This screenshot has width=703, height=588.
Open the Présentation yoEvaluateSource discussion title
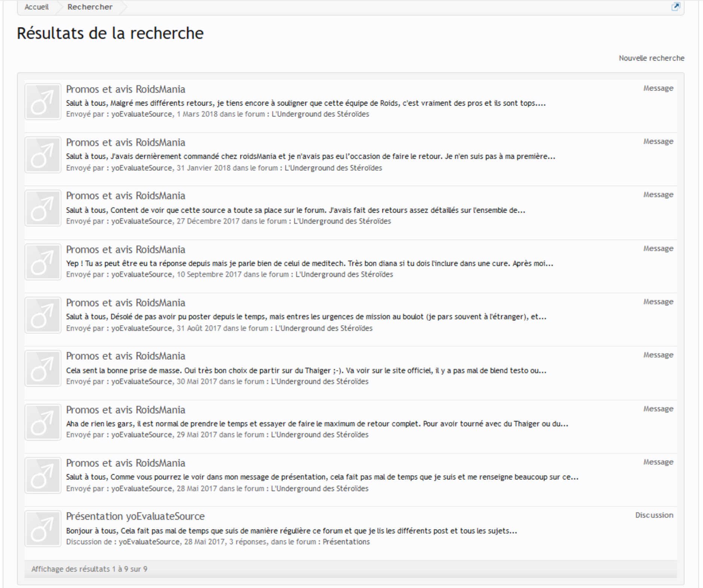(x=135, y=516)
